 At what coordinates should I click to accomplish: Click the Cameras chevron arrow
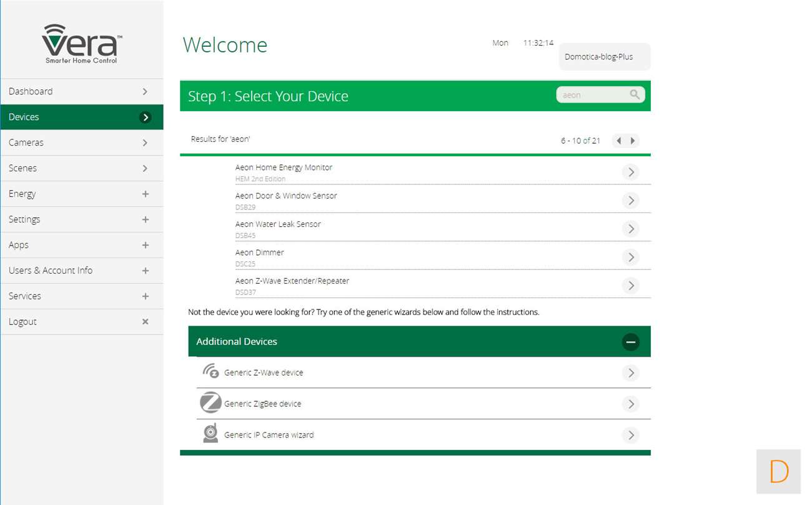[145, 142]
